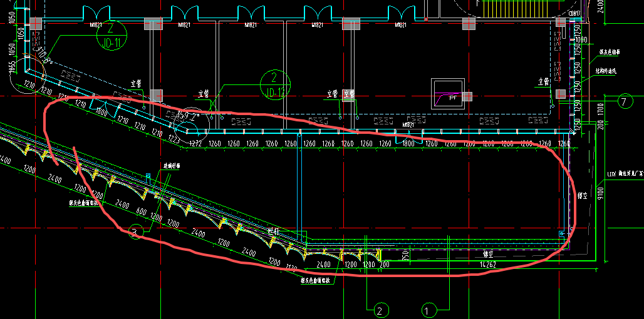The image size is (644, 319).
Task: Click the 1058 vertical dimension text
Action: (x=21, y=33)
